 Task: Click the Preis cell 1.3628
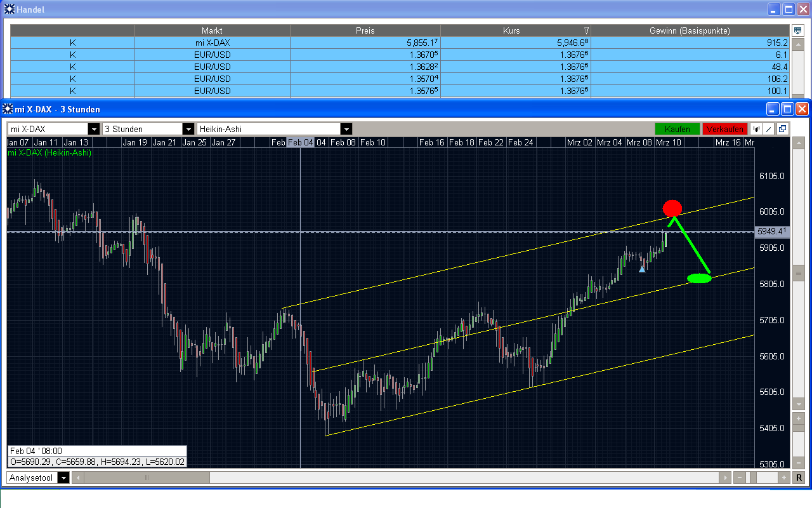coord(365,67)
